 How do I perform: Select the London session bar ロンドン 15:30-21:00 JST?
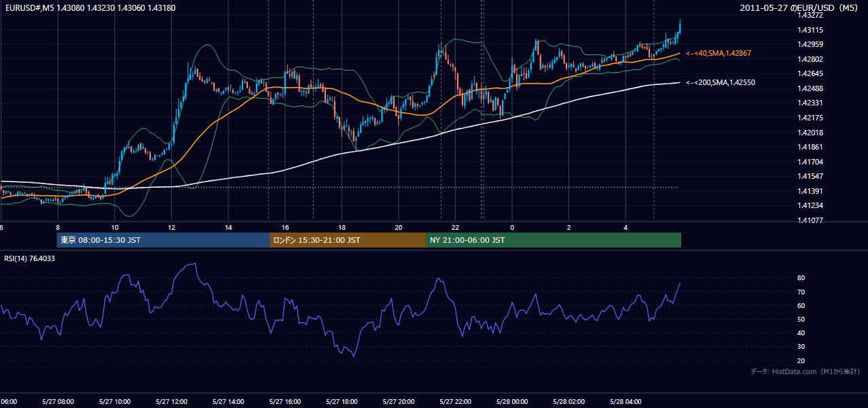click(x=348, y=240)
